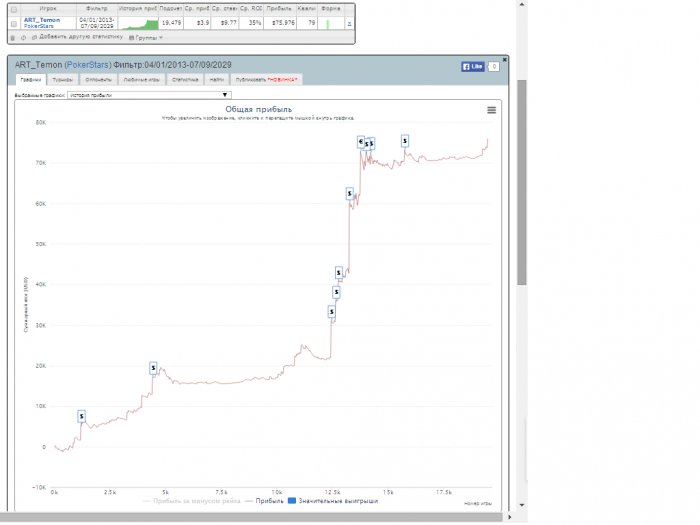Screen dimensions: 700x525
Task: Click the $ marker near the 60K line
Action: tap(350, 193)
